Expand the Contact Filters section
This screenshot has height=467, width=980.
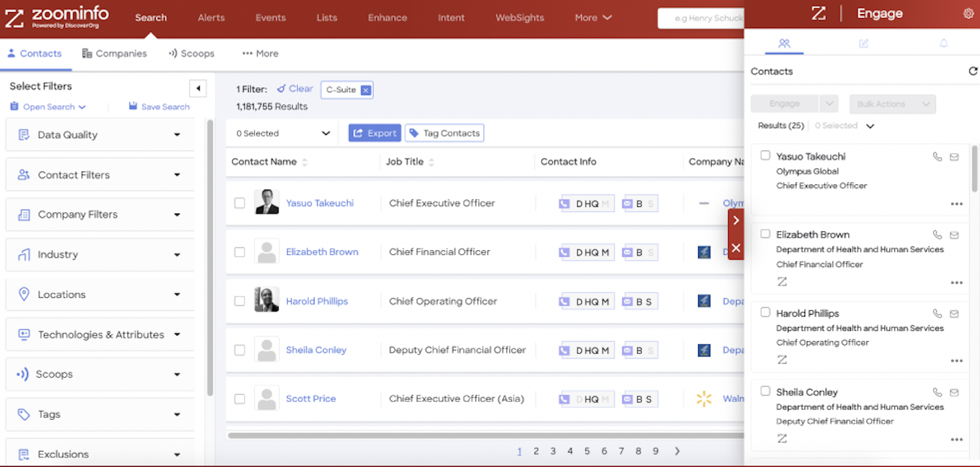[x=100, y=175]
